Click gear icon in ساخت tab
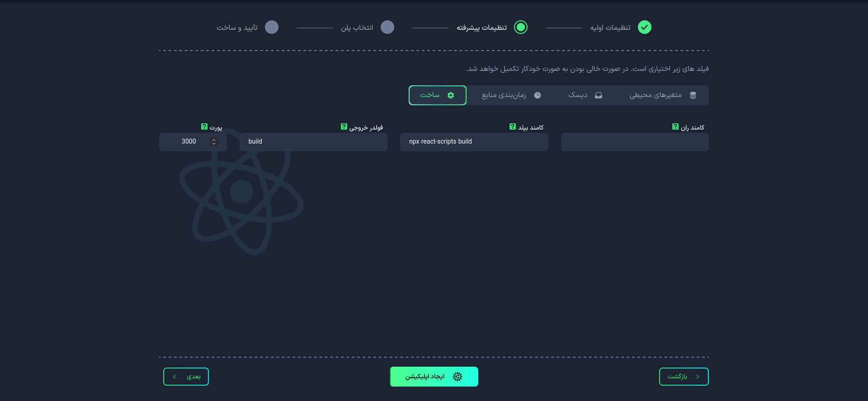This screenshot has height=401, width=868. point(451,95)
